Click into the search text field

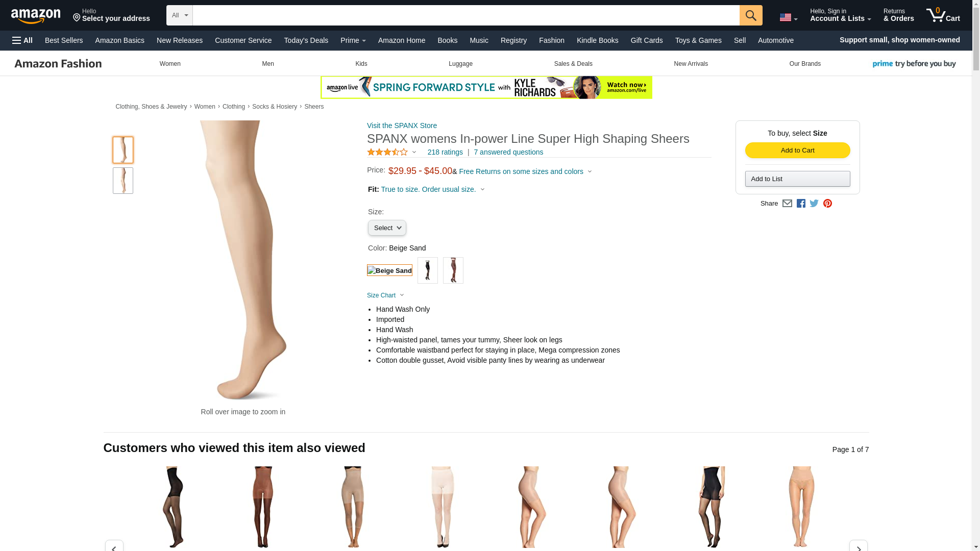[x=465, y=15]
